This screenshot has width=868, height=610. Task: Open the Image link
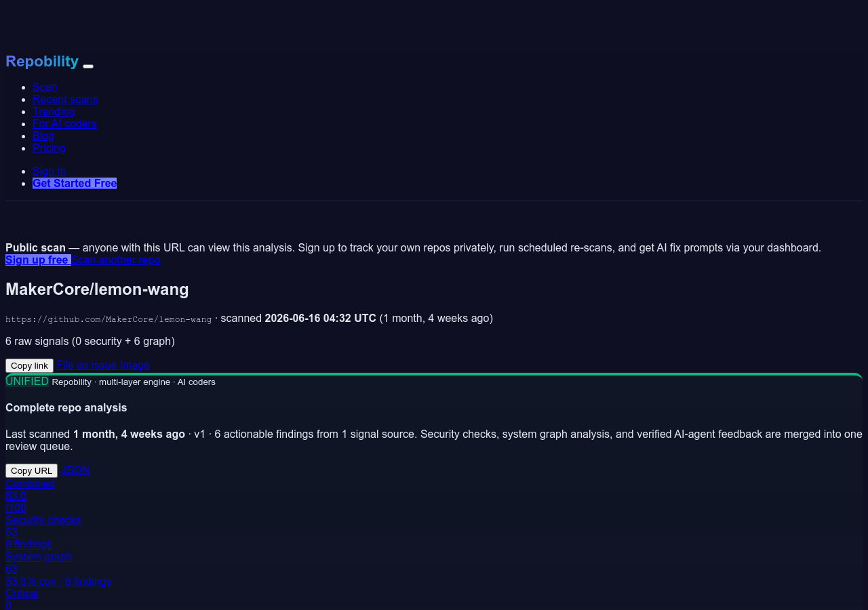pos(135,365)
